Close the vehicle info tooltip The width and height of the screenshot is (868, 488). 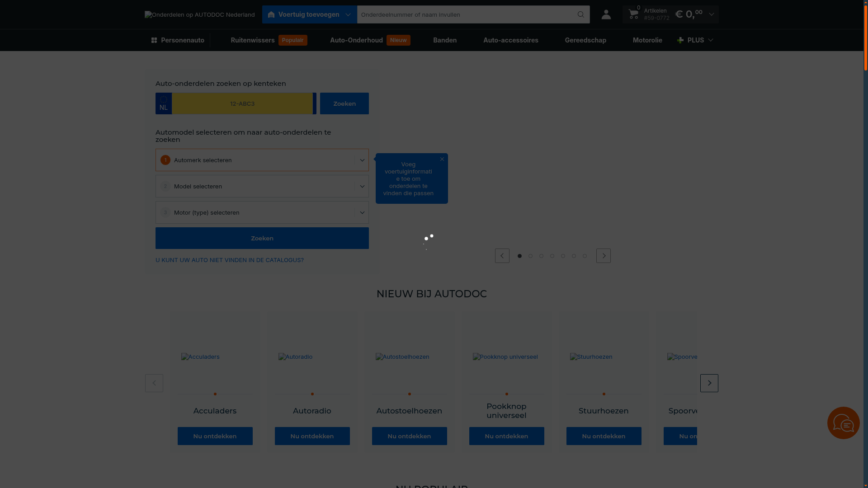tap(442, 159)
